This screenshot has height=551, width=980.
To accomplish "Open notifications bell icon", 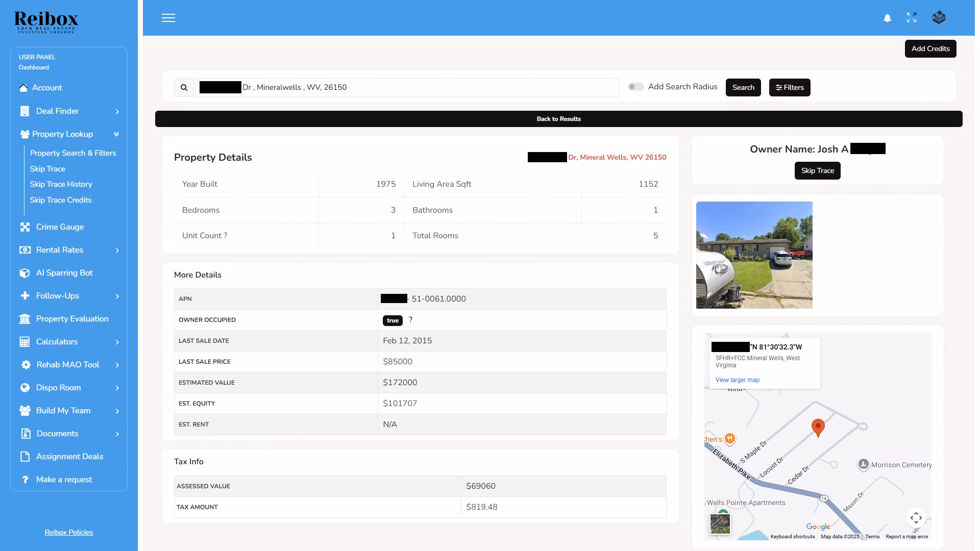I will (887, 18).
